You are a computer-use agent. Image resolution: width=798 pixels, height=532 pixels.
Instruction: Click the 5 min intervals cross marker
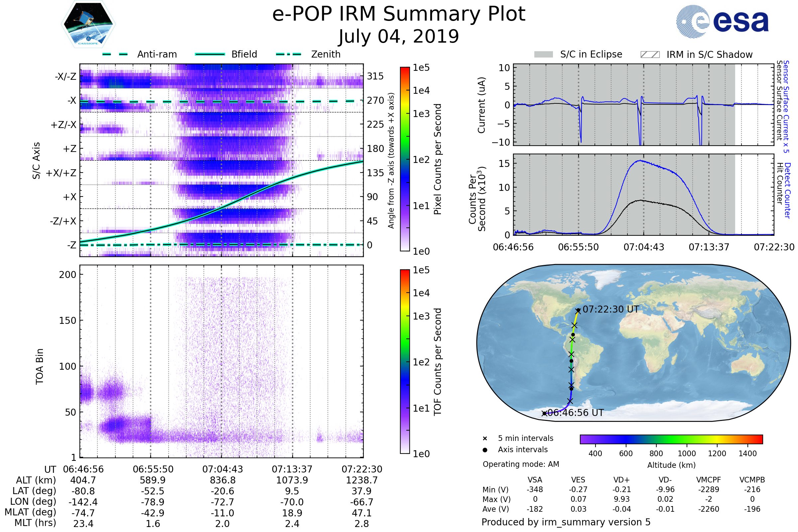[485, 439]
